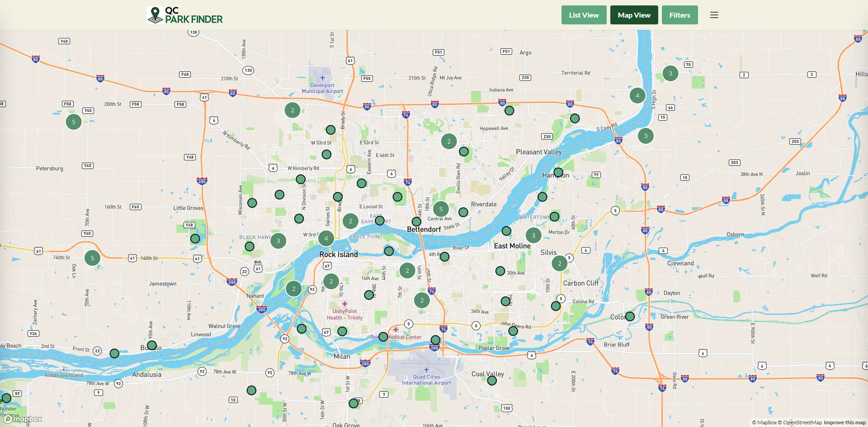Click cluster marker 5 near Petersburg

point(74,122)
